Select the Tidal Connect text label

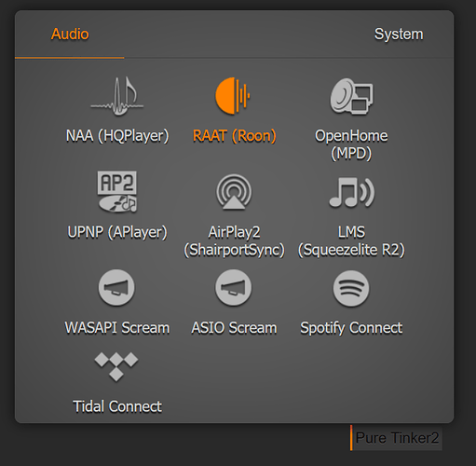coord(117,406)
